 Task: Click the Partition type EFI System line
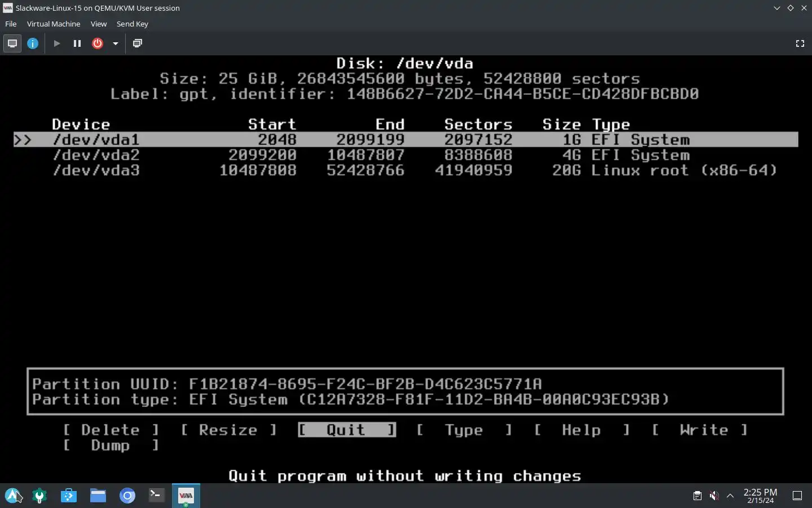(351, 399)
